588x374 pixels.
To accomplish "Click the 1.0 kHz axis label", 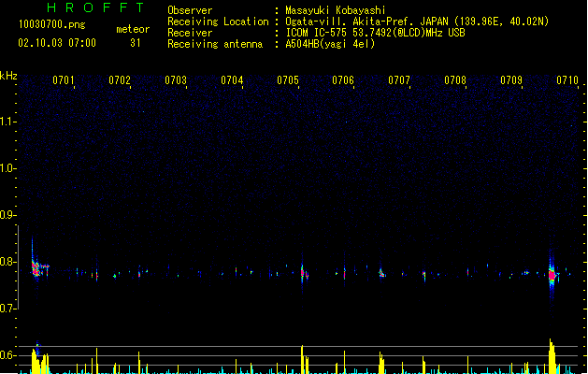I will click(7, 168).
